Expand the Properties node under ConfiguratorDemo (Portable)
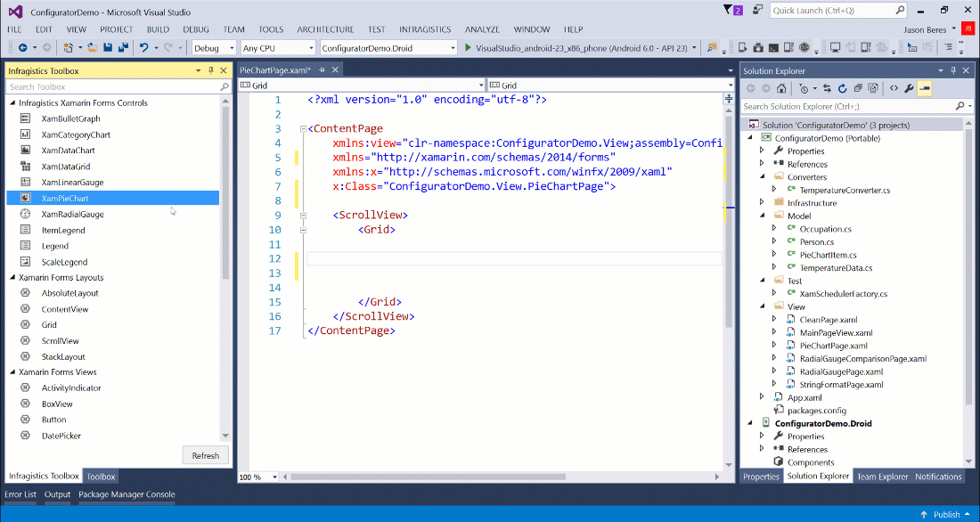 [762, 151]
